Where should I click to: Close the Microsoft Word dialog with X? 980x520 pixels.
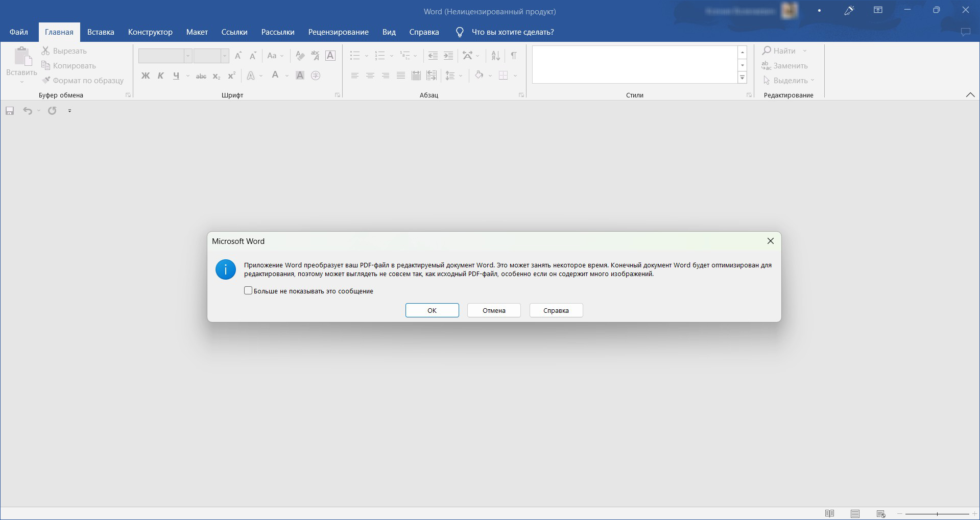tap(771, 241)
